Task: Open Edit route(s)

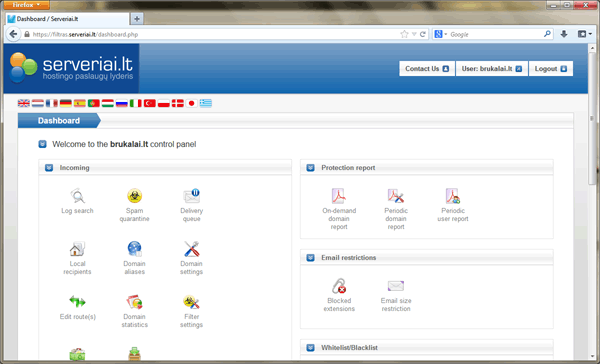Action: (x=77, y=307)
